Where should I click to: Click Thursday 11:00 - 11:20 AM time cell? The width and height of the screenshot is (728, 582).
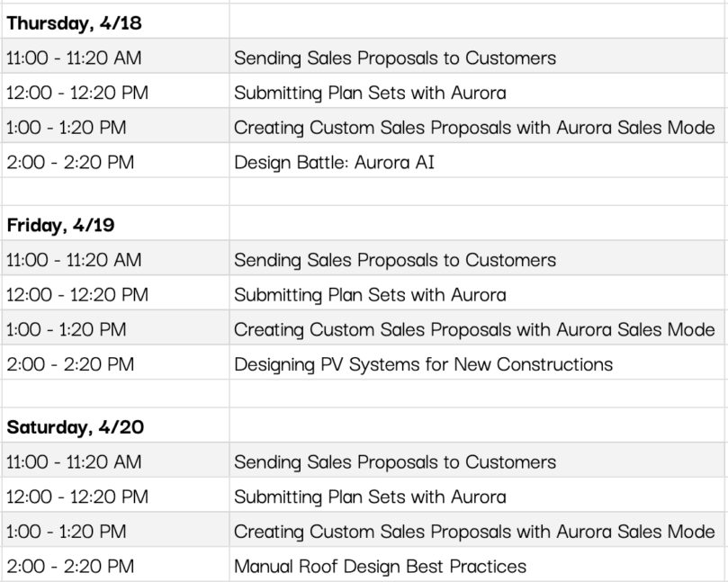coord(115,58)
